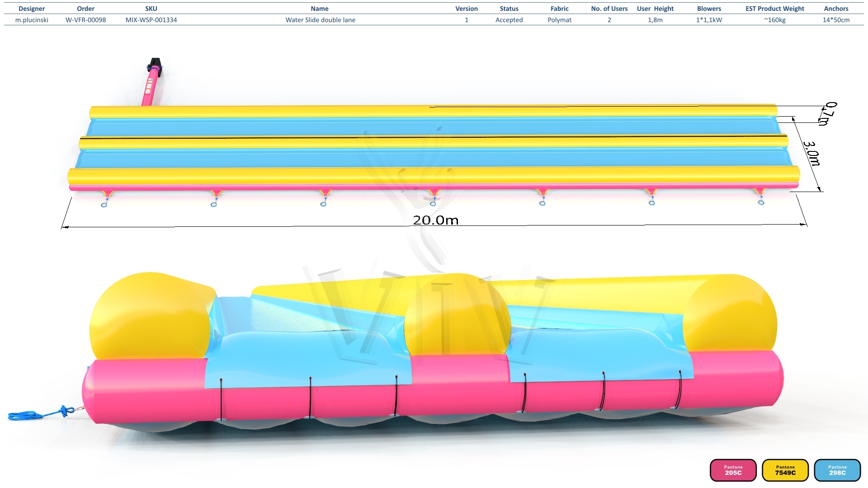Click the User Height header
Screen dimensions: 868x488
655,9
